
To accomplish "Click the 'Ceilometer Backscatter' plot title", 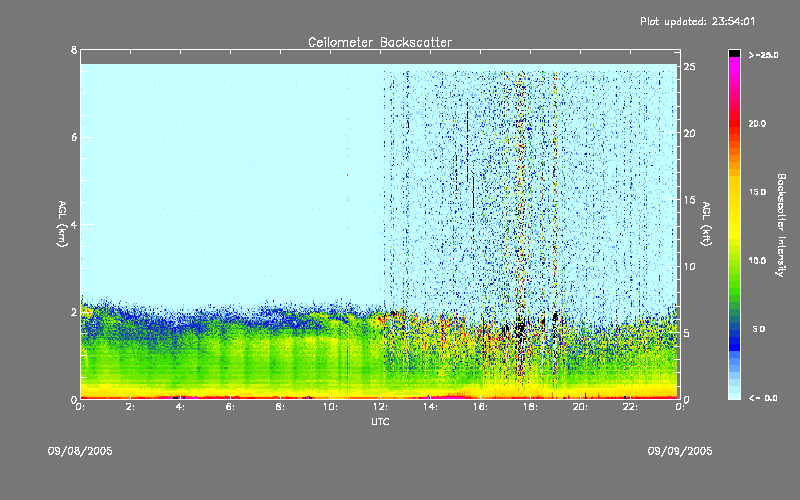I will pos(380,42).
